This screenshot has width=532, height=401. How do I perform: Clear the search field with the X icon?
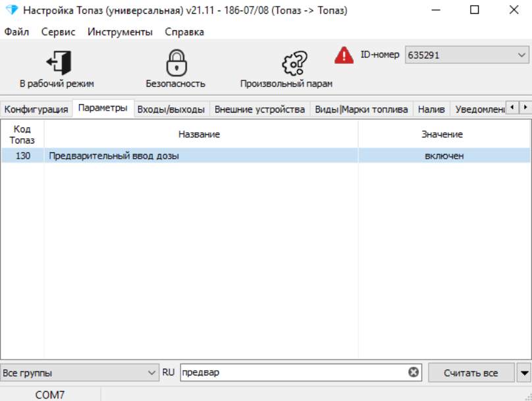point(413,373)
